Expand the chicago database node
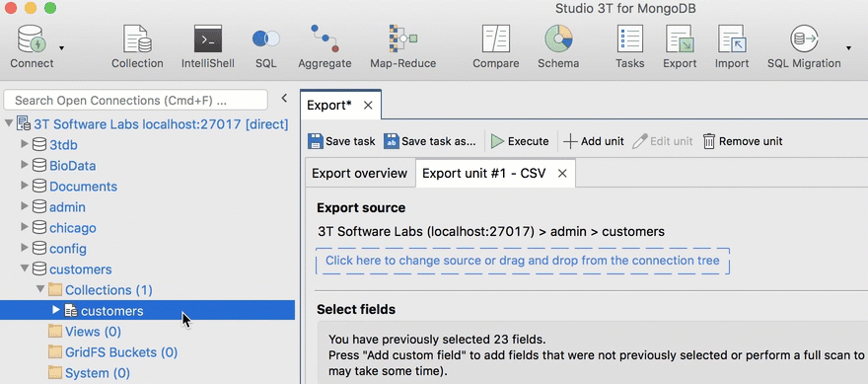868x384 pixels. (x=25, y=227)
